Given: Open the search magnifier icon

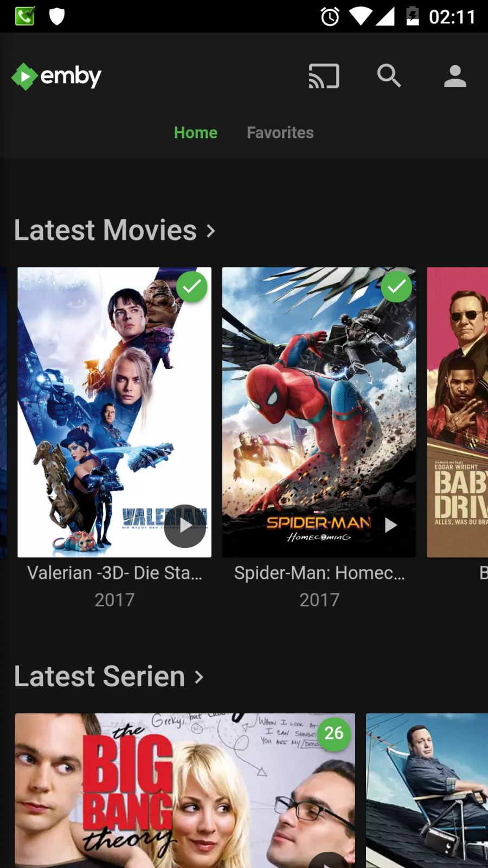Looking at the screenshot, I should click(x=389, y=76).
